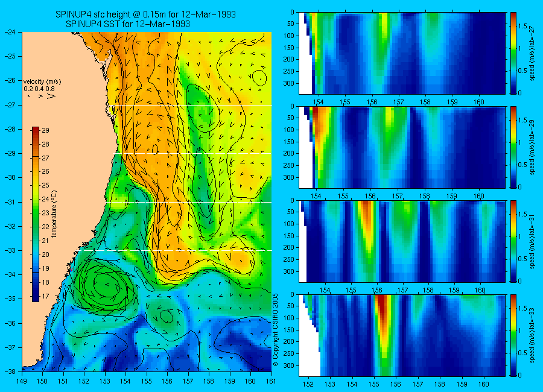This screenshot has height=392, width=543.
Task: Click the lat=-33 speed section plot
Action: point(402,335)
